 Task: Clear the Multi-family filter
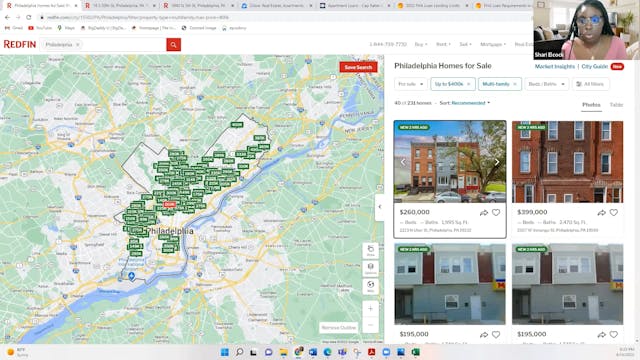coord(515,84)
